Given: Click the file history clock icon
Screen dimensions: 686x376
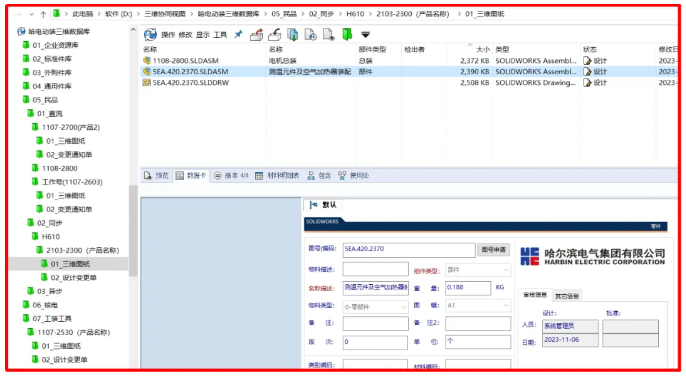Looking at the screenshot, I should [311, 34].
